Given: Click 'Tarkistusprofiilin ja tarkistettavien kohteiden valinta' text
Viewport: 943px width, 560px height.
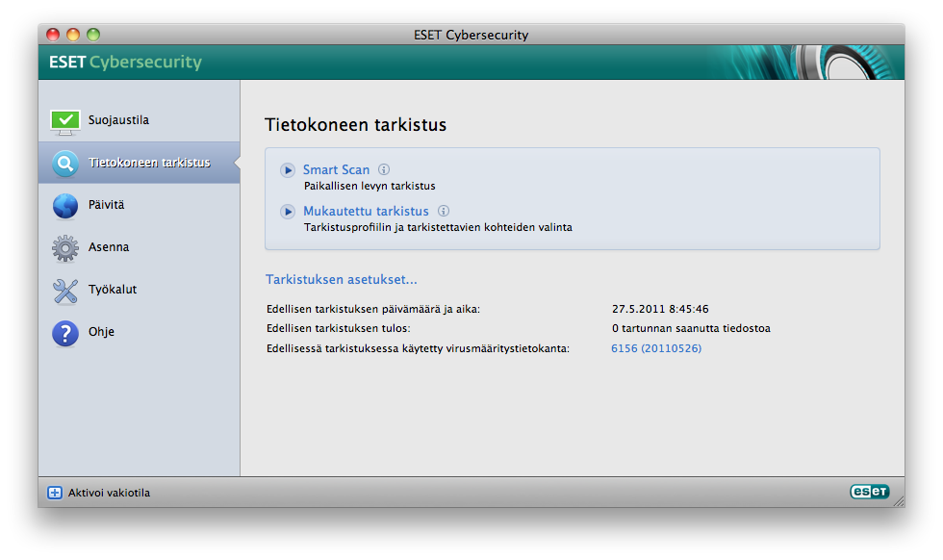Looking at the screenshot, I should pyautogui.click(x=438, y=227).
